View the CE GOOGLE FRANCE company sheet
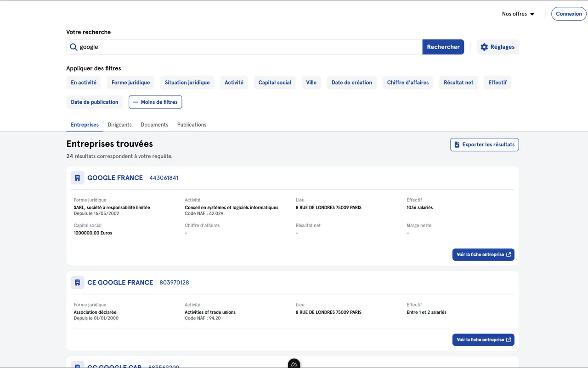Screen dimensions: 588x368 click(483, 340)
